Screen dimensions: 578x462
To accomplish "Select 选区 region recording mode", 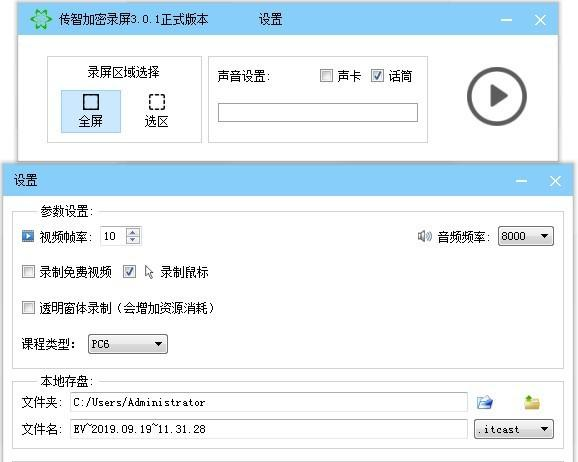I will coord(157,111).
